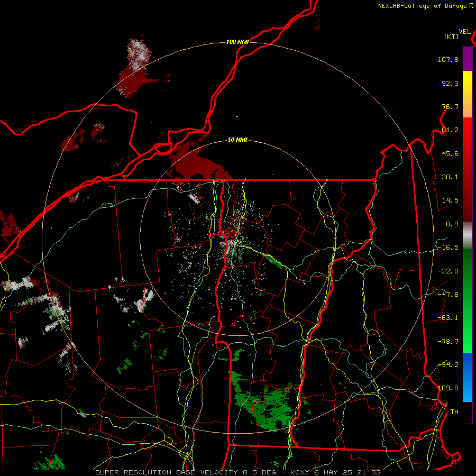Click the 45.6 scale value
Screen dimensions: 476x476
450,153
